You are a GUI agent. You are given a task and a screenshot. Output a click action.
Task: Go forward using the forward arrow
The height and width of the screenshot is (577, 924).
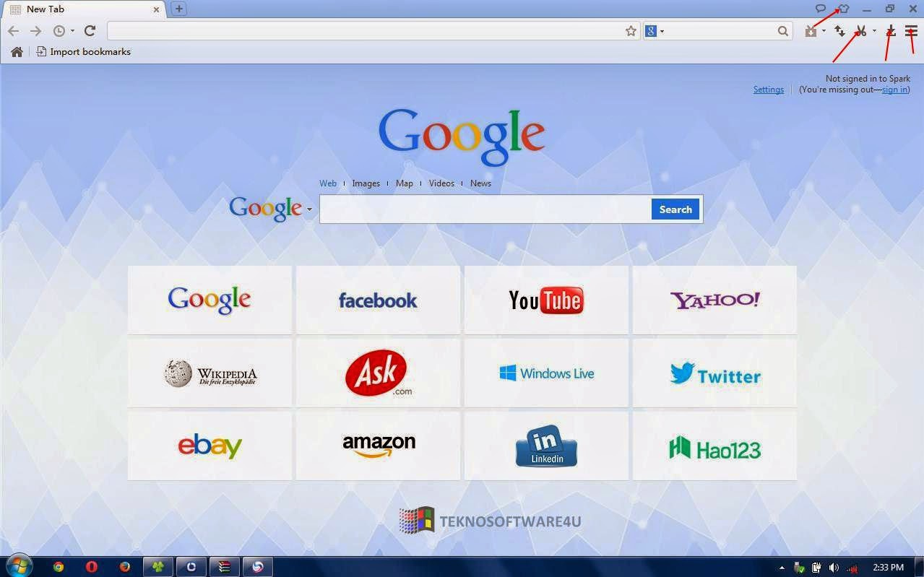(x=35, y=31)
